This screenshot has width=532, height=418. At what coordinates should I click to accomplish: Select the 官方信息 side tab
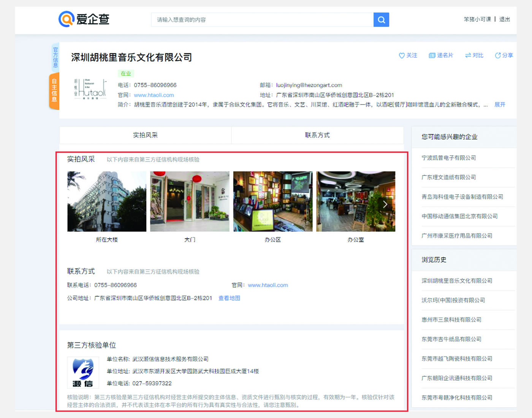tap(55, 57)
